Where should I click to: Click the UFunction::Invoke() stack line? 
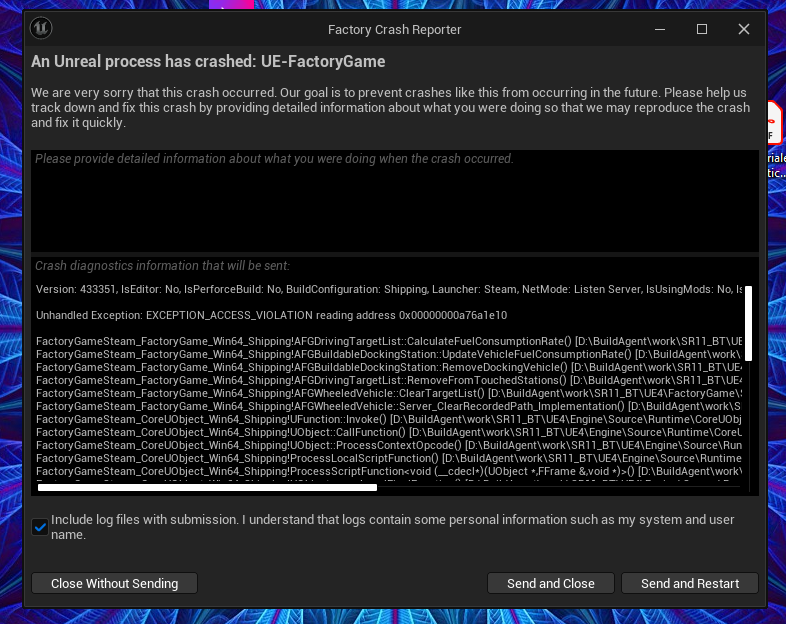coord(389,420)
